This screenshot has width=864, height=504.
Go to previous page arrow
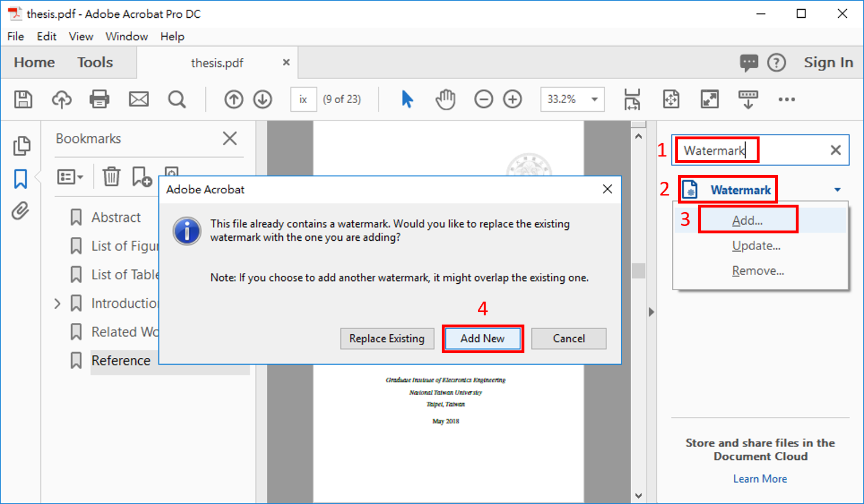coord(233,99)
